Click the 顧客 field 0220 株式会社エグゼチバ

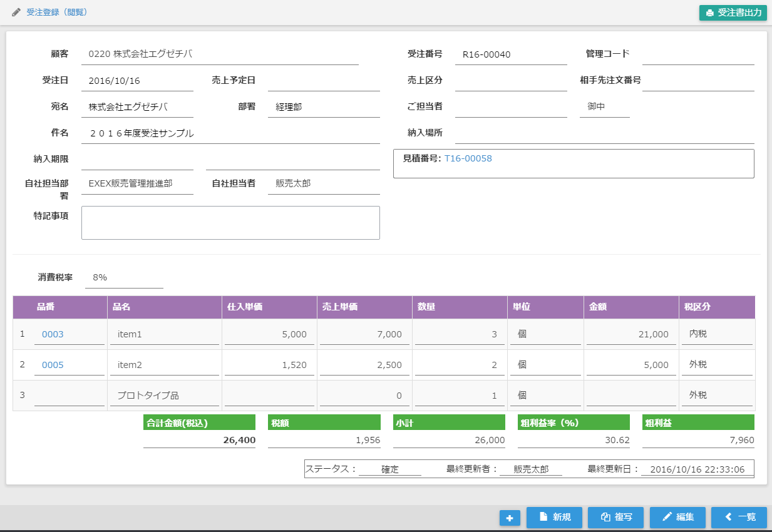220,54
